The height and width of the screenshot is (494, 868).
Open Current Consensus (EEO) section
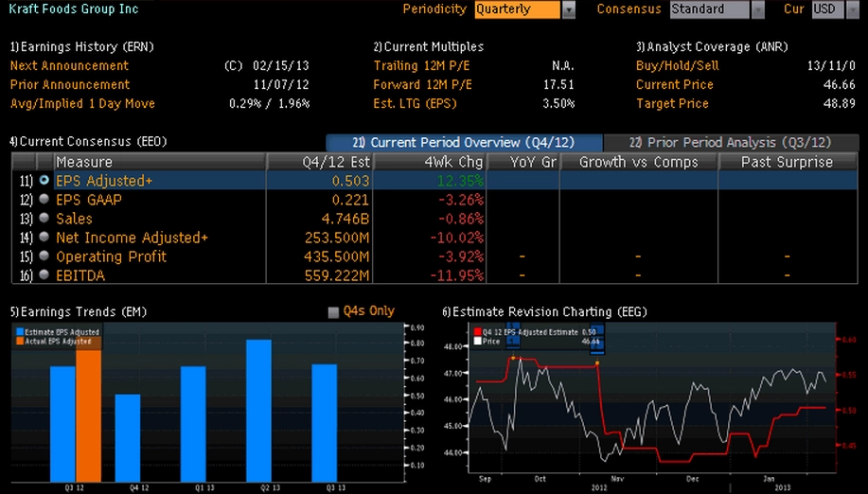pos(89,142)
